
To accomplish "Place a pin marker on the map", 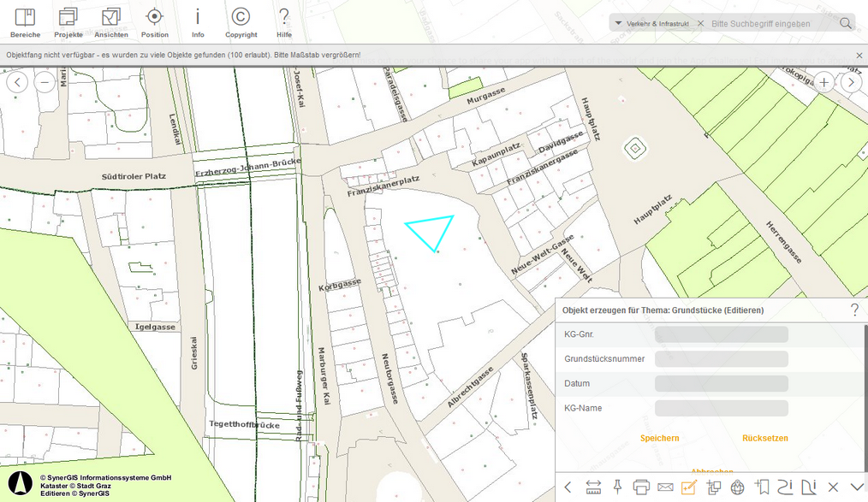I will 617,486.
